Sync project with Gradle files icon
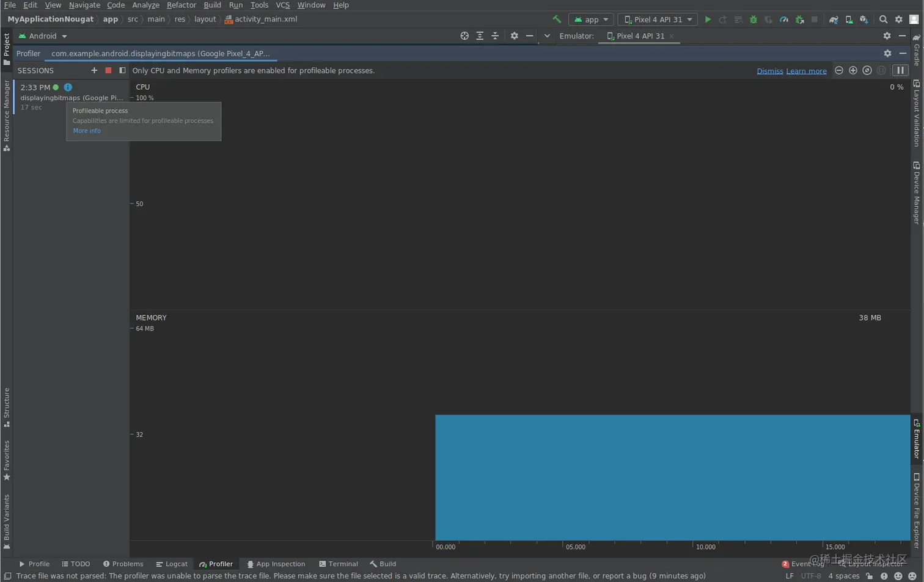This screenshot has height=582, width=924. (x=834, y=20)
